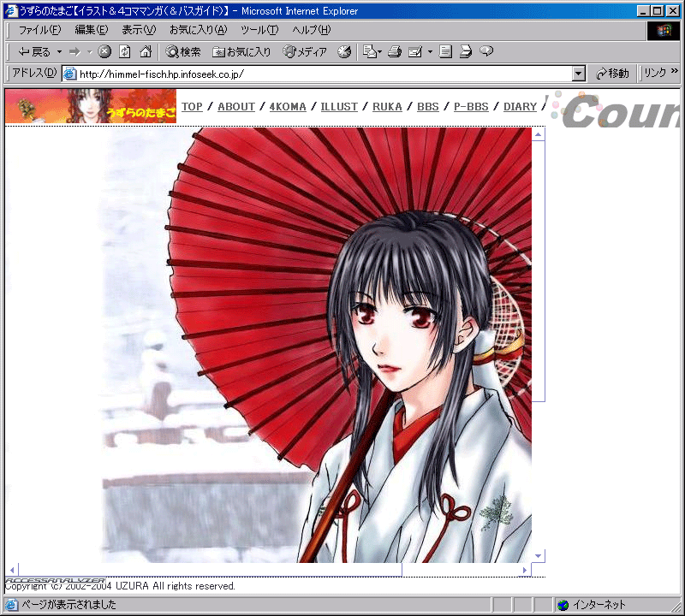
Task: Click the frame's scroll right arrow
Action: 525,570
